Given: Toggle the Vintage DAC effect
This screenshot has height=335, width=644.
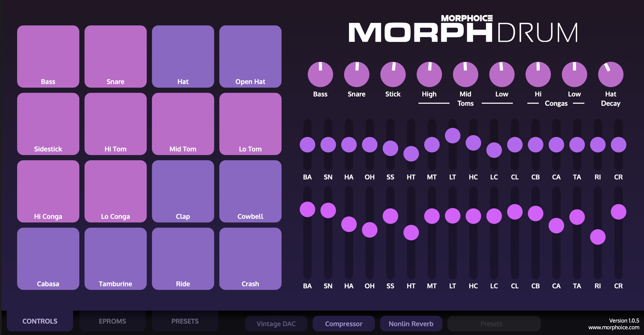Looking at the screenshot, I should pyautogui.click(x=276, y=324).
